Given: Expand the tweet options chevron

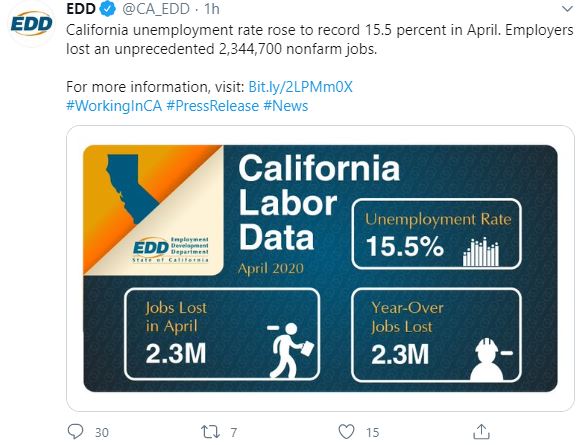Looking at the screenshot, I should point(567,9).
